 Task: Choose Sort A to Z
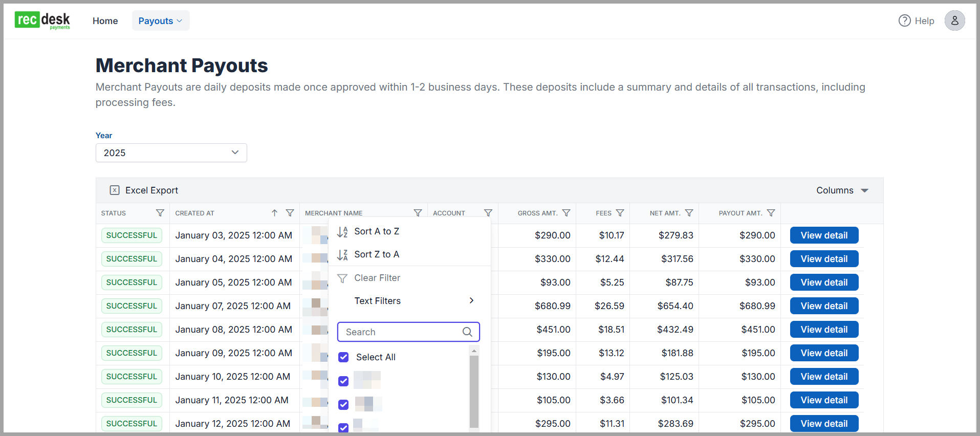[377, 231]
